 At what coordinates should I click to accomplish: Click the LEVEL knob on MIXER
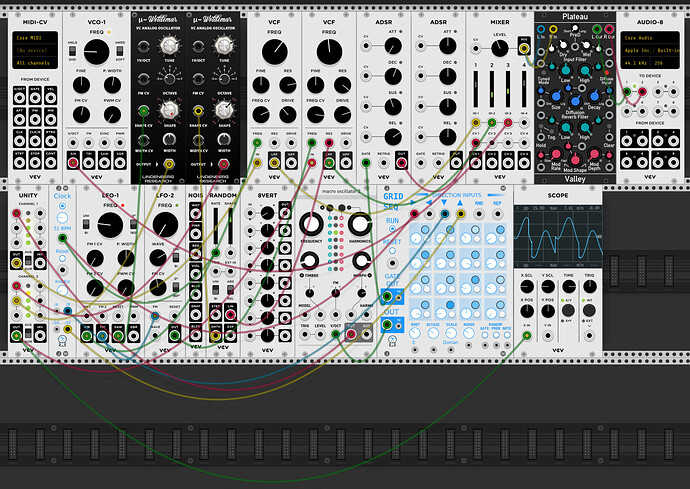pos(499,48)
